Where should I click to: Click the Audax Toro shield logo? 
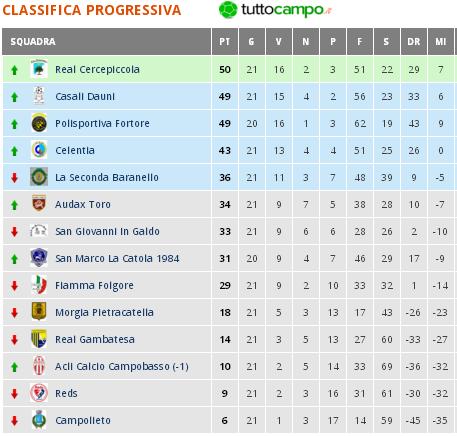click(x=39, y=204)
